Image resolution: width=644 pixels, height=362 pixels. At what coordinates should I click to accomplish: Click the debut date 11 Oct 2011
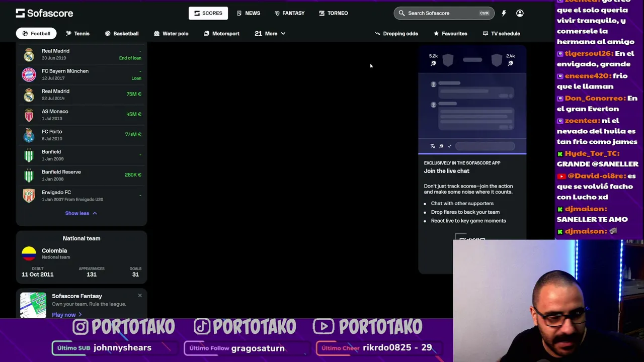point(37,275)
